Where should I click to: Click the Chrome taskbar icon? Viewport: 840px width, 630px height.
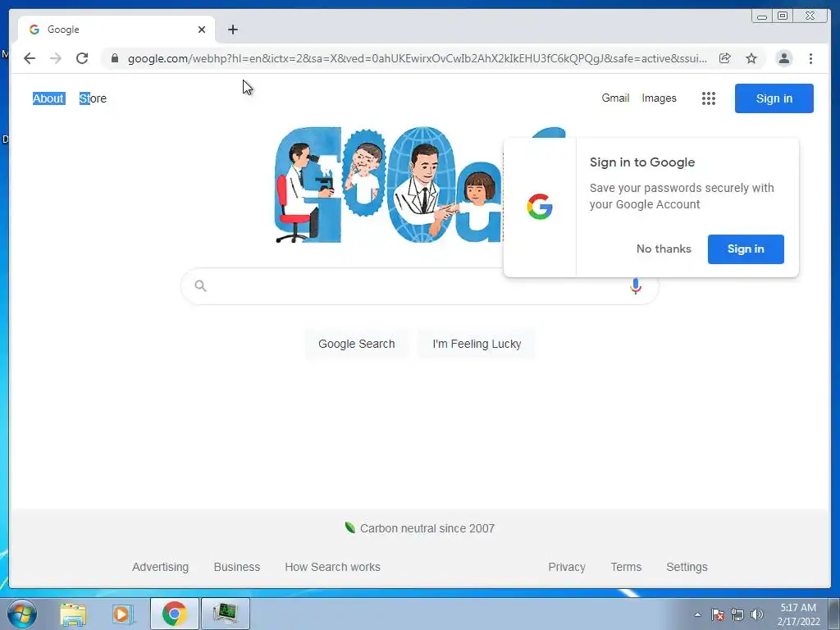point(174,614)
